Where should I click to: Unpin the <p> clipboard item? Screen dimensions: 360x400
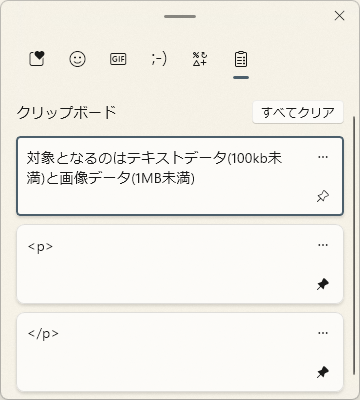coord(323,285)
